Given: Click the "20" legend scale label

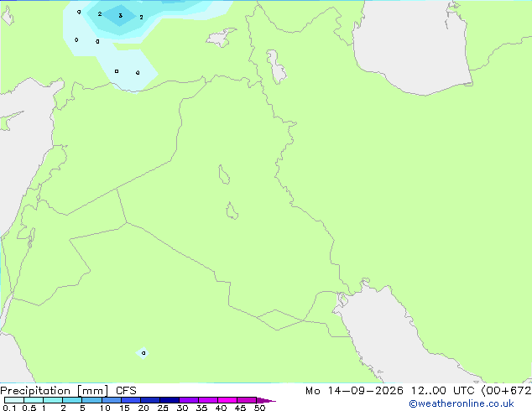Looking at the screenshot, I should tap(143, 408).
